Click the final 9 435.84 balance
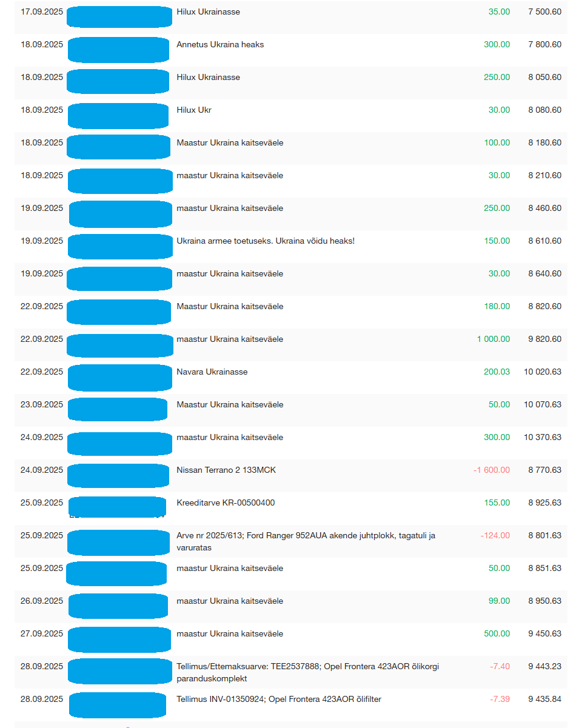 click(544, 699)
